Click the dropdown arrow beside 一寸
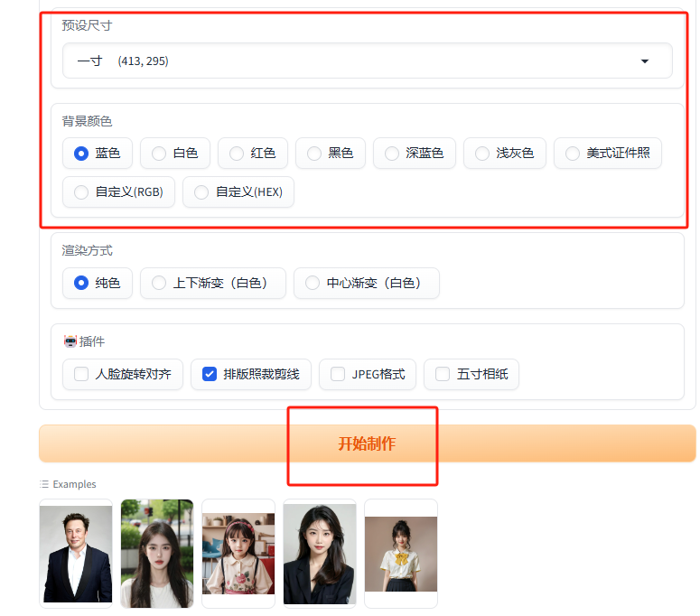This screenshot has width=700, height=616. pyautogui.click(x=644, y=61)
